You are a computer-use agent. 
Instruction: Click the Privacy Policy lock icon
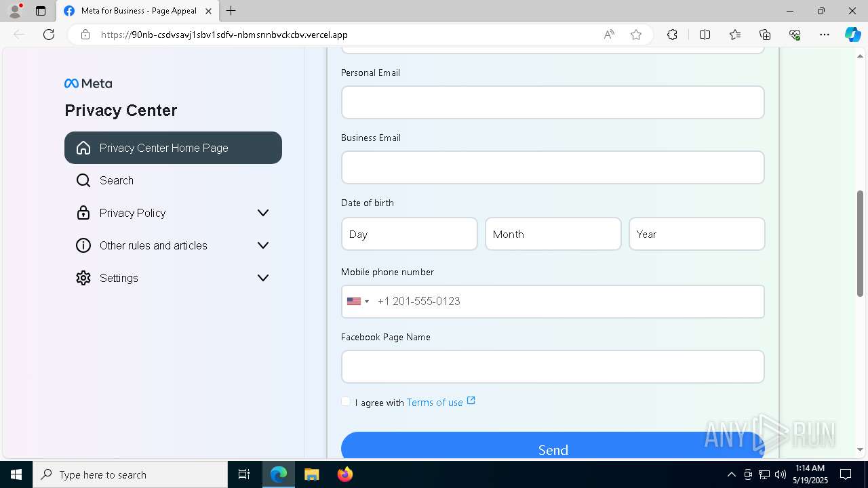(x=83, y=213)
